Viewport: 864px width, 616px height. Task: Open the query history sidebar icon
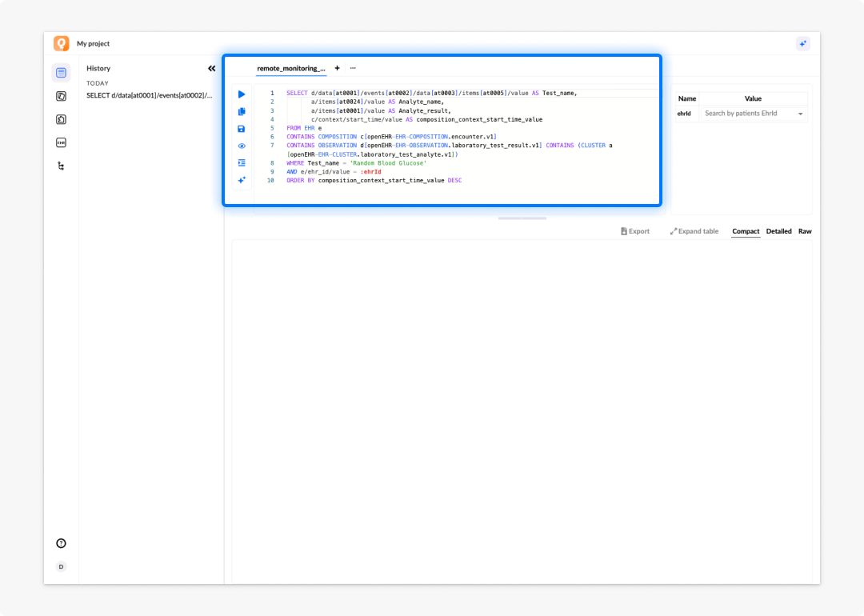point(61,73)
